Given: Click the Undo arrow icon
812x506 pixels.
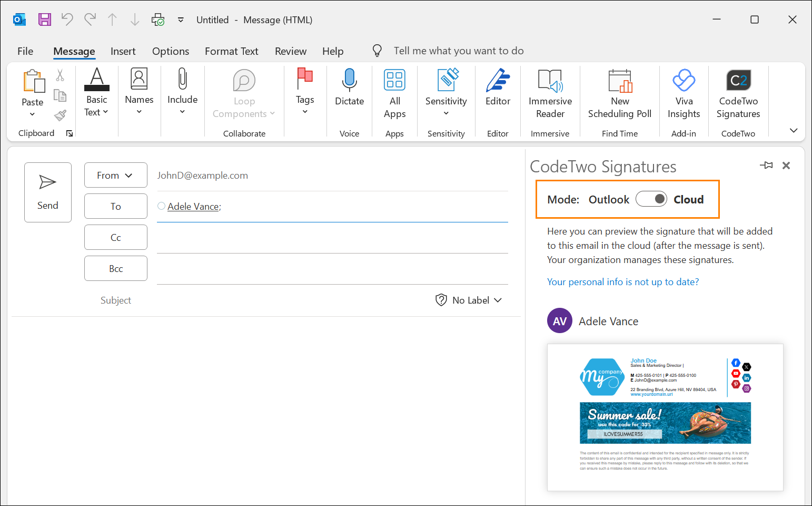Looking at the screenshot, I should (67, 20).
